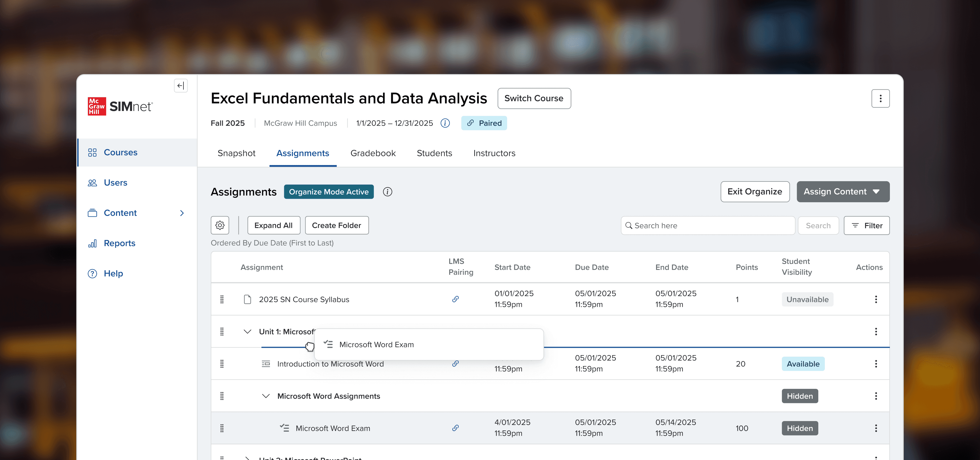Collapse the sidebar with the arrow icon

coord(181,86)
